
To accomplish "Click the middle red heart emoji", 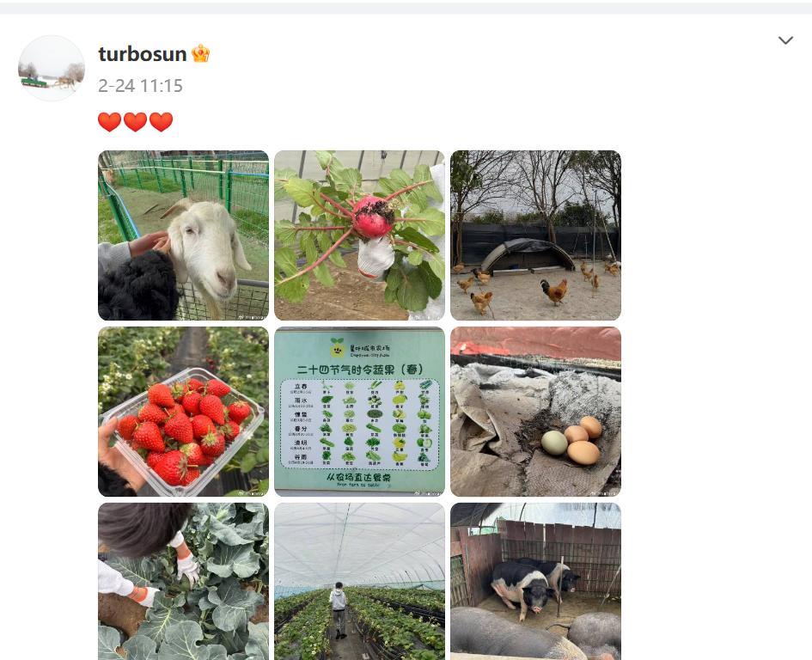I will pyautogui.click(x=135, y=122).
